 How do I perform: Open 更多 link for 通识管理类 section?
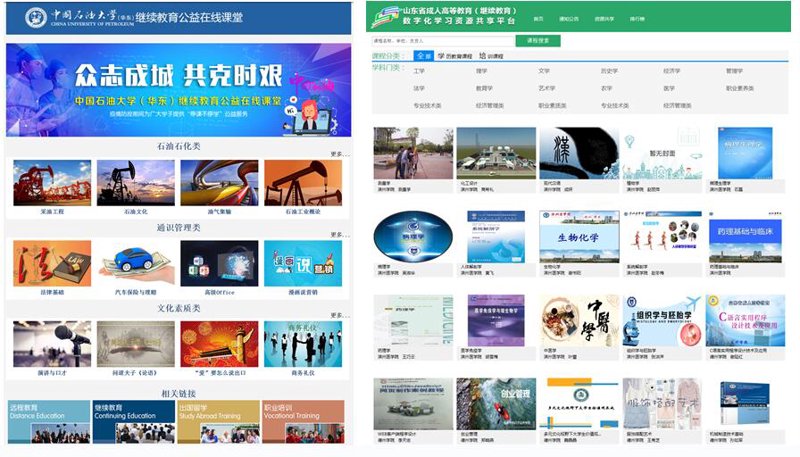[x=340, y=235]
